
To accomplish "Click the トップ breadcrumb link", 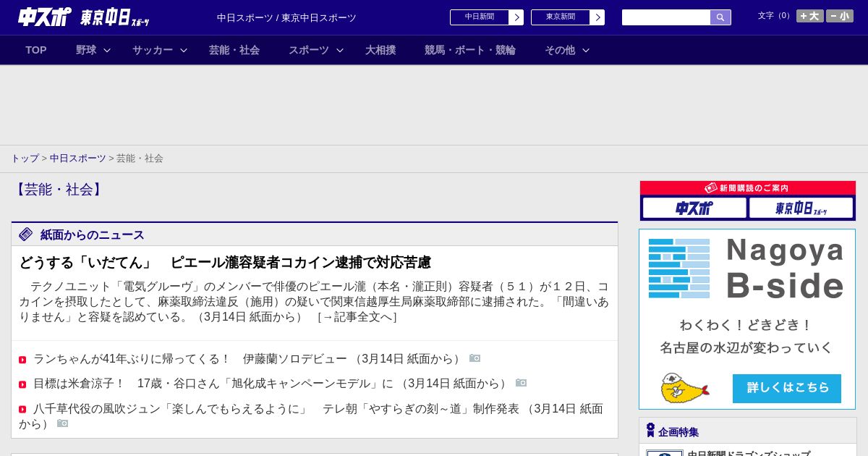I will click(x=25, y=158).
